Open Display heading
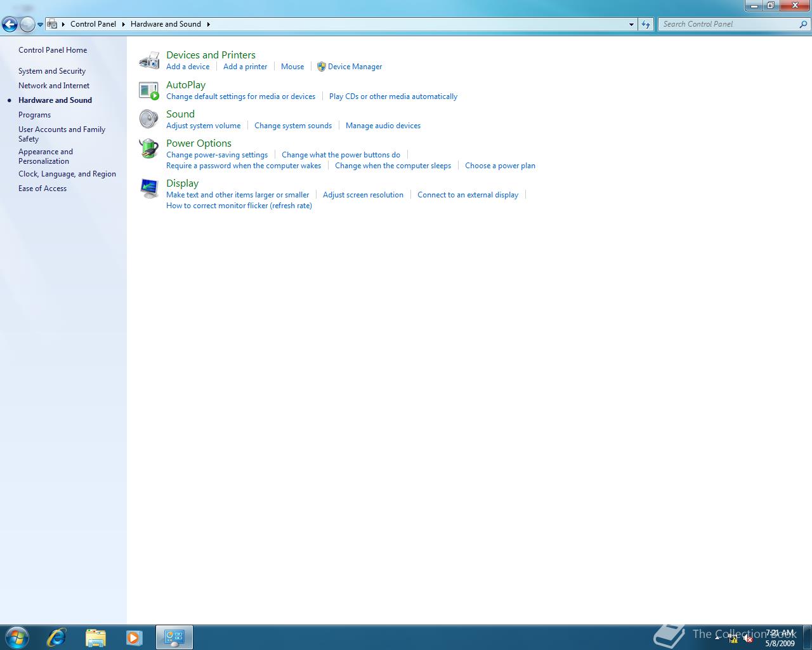Viewport: 812px width, 650px height. 182,183
